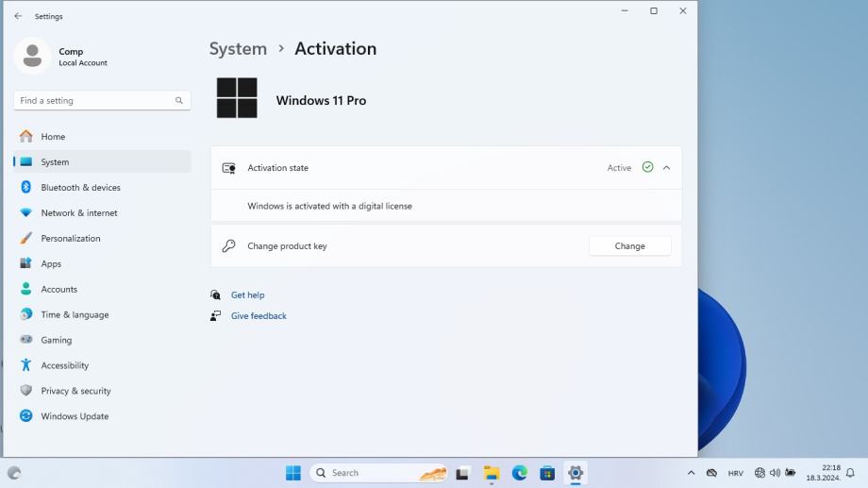Click the search magnifier in Find a setting
Viewport: 868px width, 488px height.
(179, 100)
